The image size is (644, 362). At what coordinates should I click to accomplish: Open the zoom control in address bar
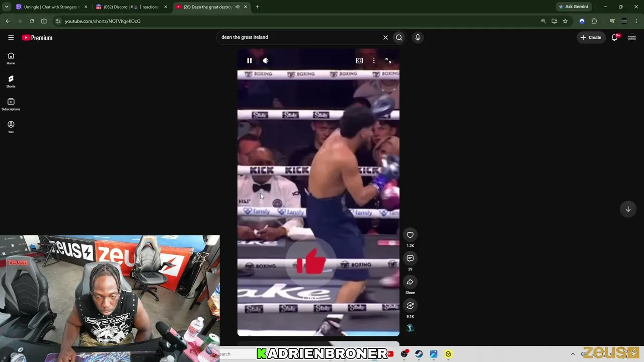click(543, 21)
